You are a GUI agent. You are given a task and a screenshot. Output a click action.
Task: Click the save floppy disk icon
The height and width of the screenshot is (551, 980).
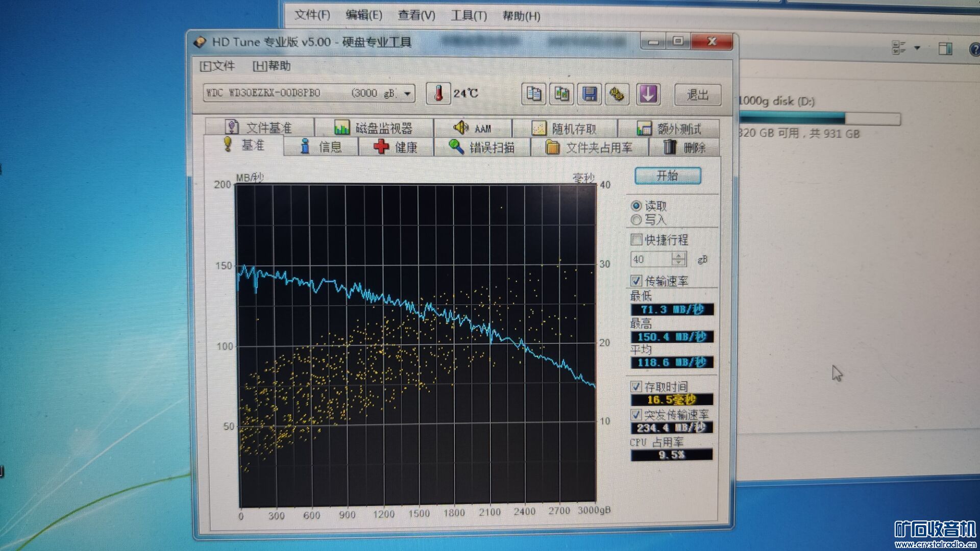coord(590,94)
